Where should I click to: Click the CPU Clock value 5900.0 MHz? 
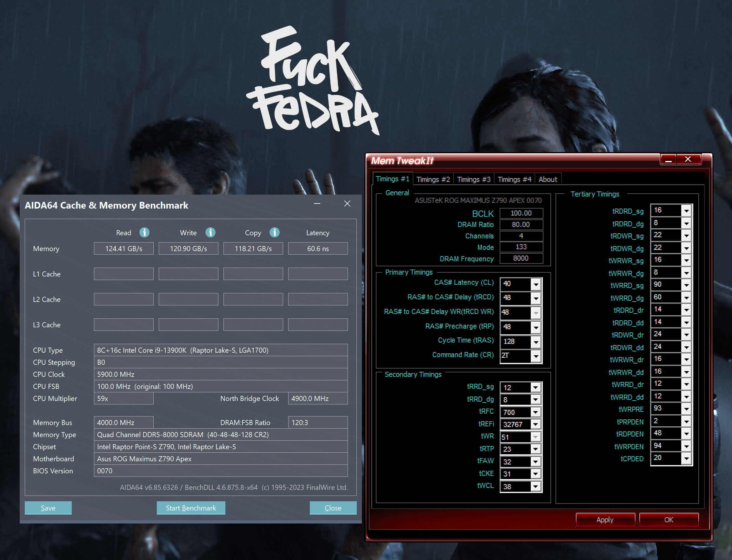click(221, 374)
